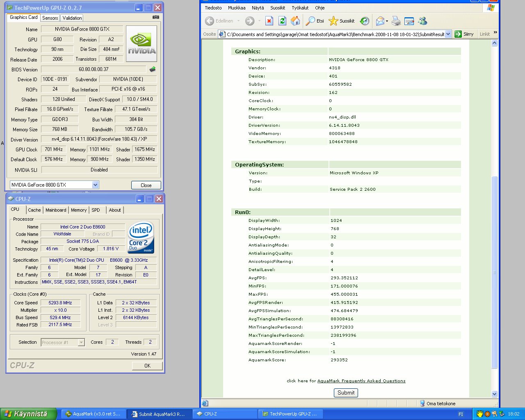Open the Työkalut menu
This screenshot has width=525, height=420.
coord(300,8)
